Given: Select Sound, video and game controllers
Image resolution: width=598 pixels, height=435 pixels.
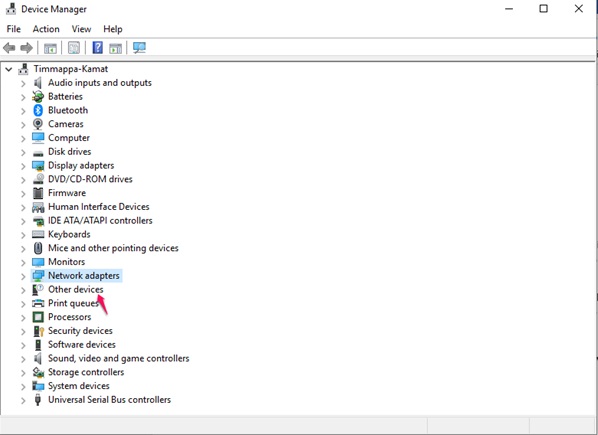Looking at the screenshot, I should pyautogui.click(x=119, y=358).
